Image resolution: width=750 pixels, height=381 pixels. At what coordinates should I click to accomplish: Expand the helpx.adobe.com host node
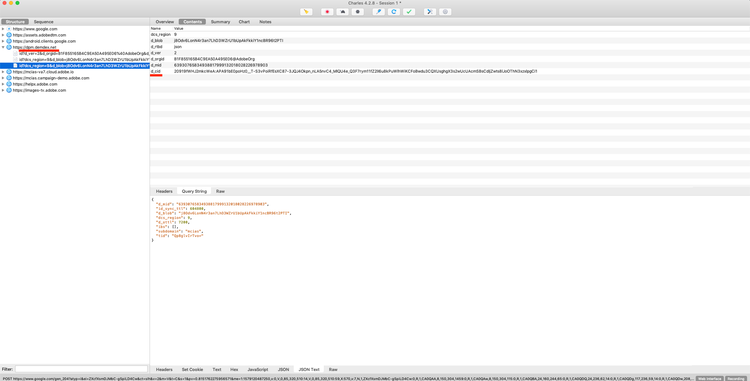pos(3,84)
